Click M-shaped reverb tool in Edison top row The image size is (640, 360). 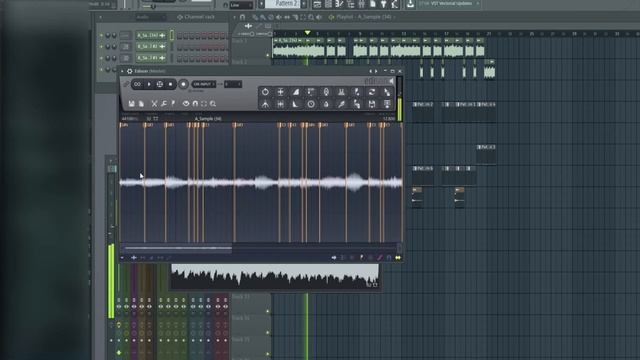341,92
